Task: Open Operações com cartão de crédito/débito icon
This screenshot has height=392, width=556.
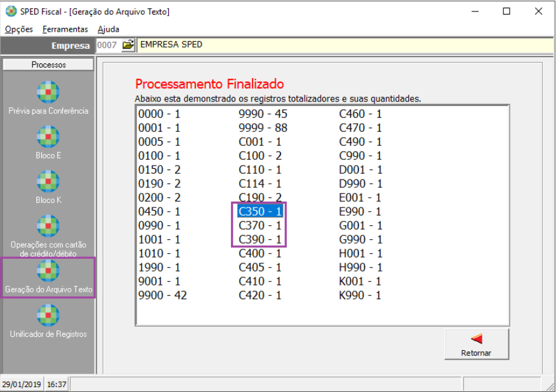Action: (x=48, y=226)
